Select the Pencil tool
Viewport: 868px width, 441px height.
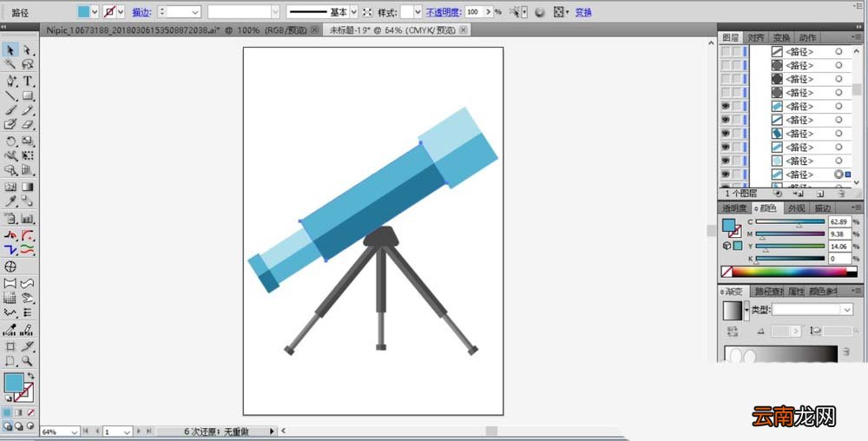tap(28, 110)
